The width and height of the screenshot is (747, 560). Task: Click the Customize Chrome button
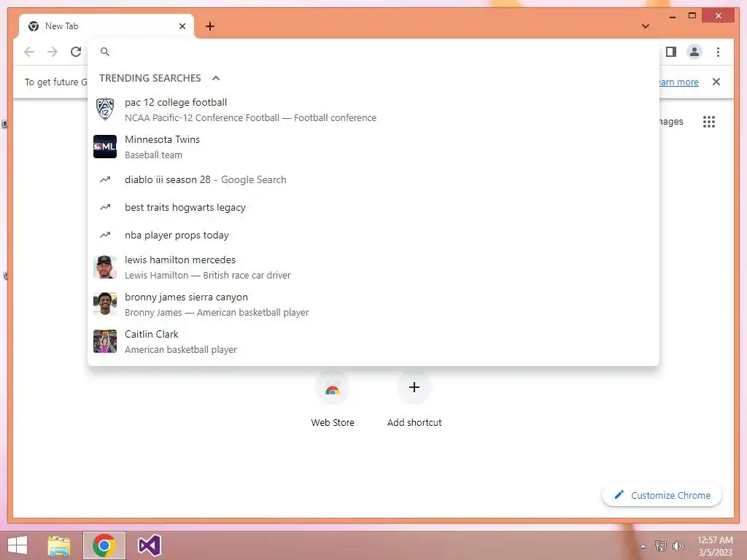pos(662,495)
